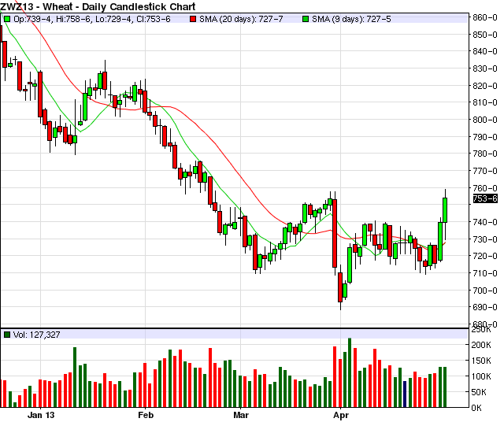Click the single dark blue volume bar
This screenshot has width=504, height=422.
point(405,394)
